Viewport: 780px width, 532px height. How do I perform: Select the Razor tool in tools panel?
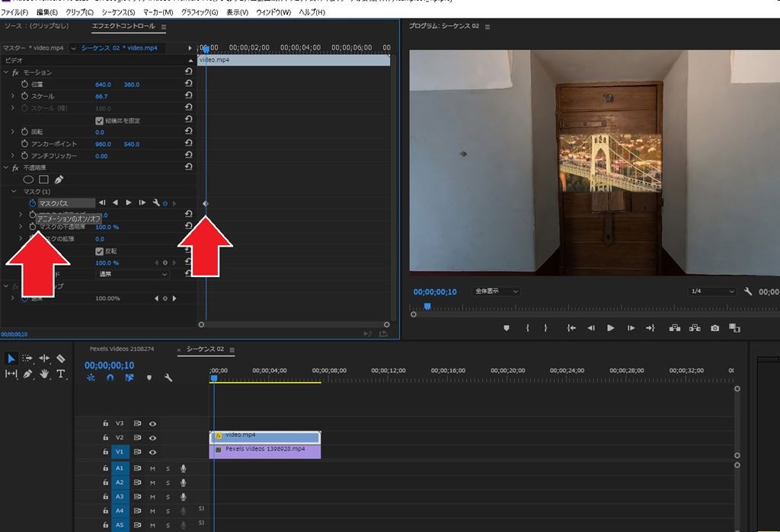point(61,358)
